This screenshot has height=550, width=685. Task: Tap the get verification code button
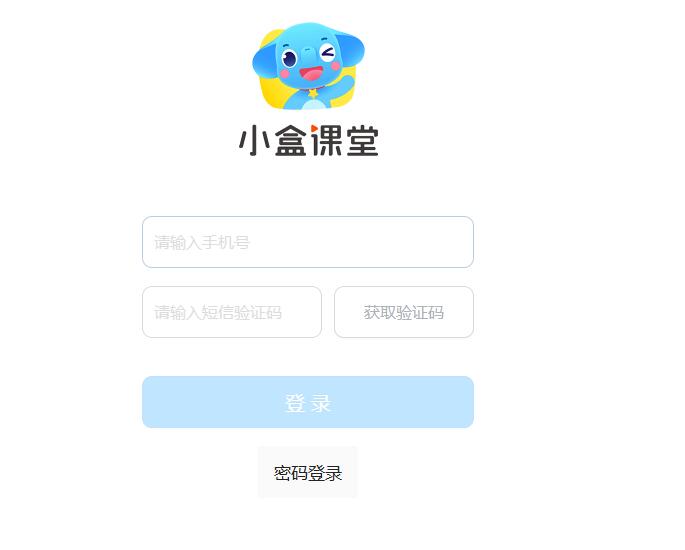(404, 312)
